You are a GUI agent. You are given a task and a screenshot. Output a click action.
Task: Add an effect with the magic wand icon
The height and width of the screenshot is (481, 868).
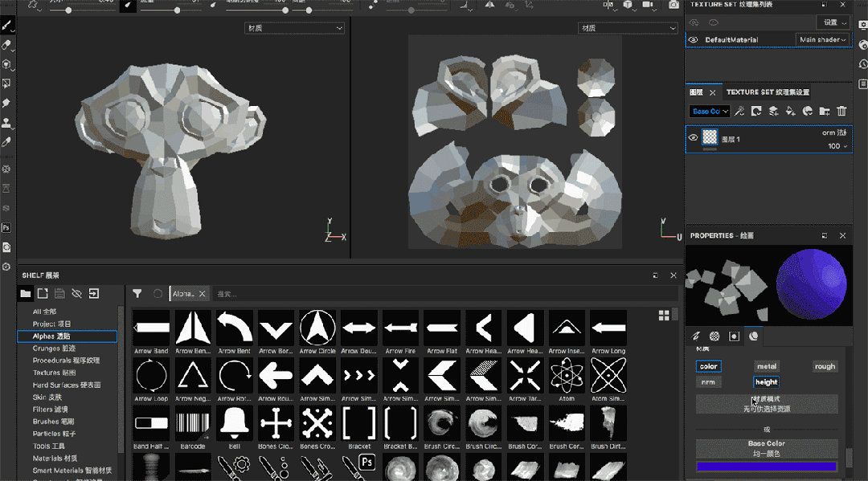pyautogui.click(x=739, y=111)
